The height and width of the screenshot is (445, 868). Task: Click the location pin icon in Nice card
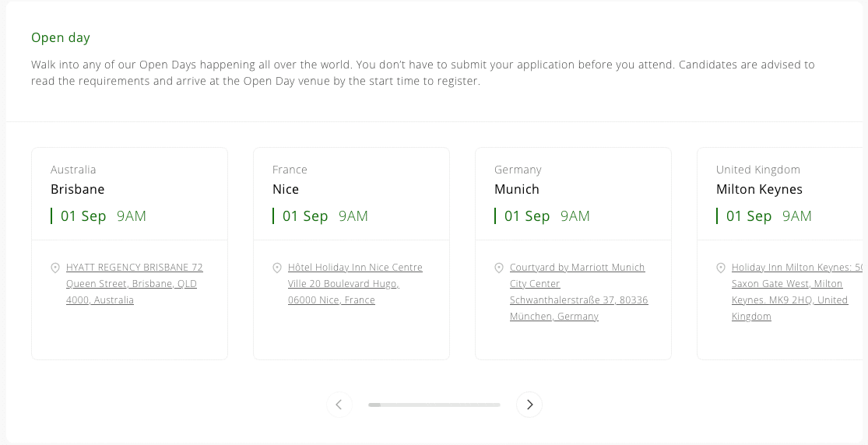pyautogui.click(x=277, y=268)
